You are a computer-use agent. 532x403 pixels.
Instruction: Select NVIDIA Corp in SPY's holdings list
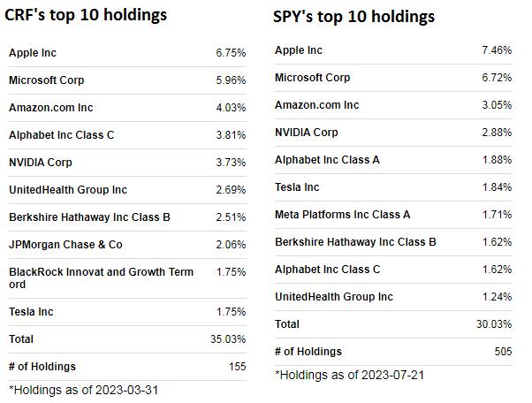click(306, 133)
